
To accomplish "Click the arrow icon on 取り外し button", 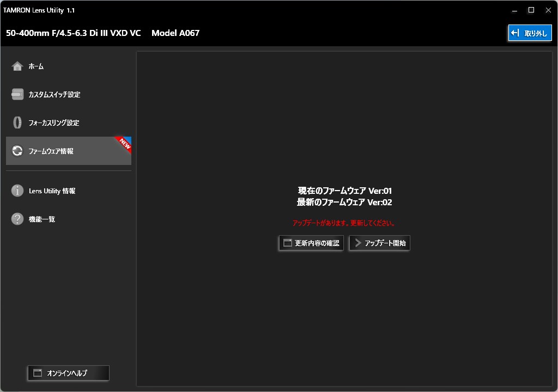I will pos(515,33).
